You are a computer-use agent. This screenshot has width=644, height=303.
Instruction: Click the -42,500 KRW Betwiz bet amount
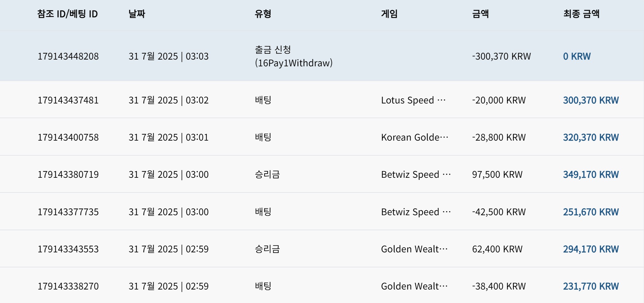tap(499, 212)
